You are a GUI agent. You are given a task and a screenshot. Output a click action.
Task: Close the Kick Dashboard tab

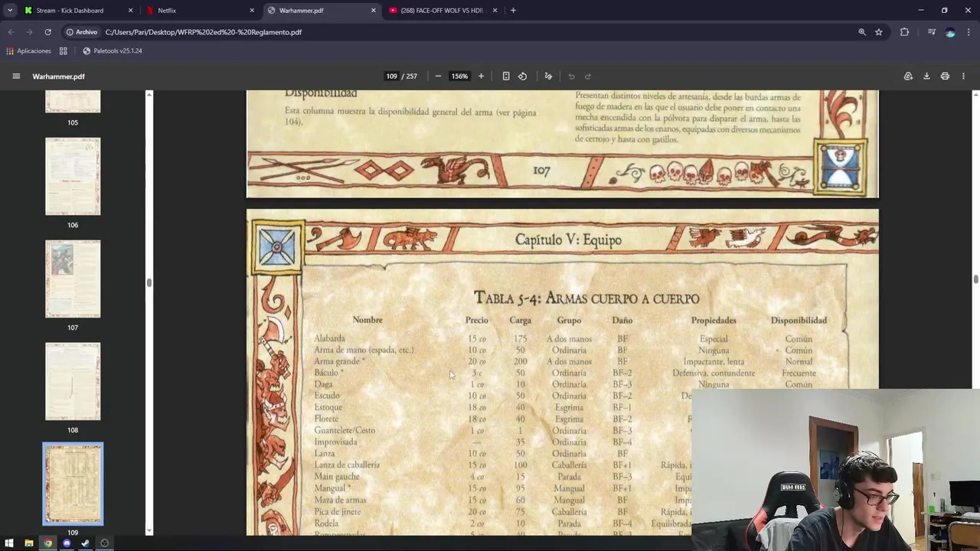130,10
